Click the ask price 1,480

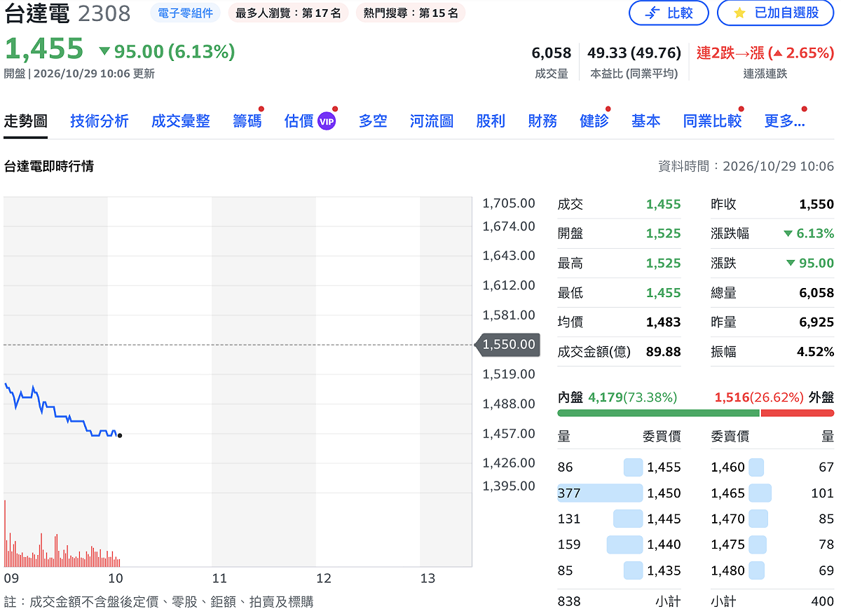[728, 570]
